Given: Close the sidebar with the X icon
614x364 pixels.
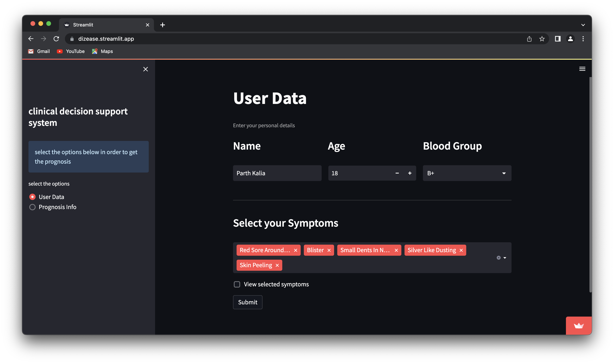Looking at the screenshot, I should point(146,69).
